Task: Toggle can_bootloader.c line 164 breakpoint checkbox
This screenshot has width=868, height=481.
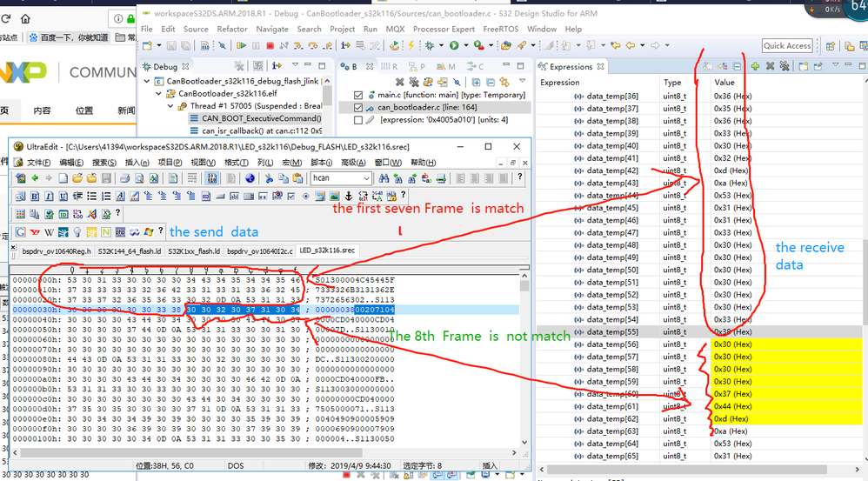Action: point(357,107)
